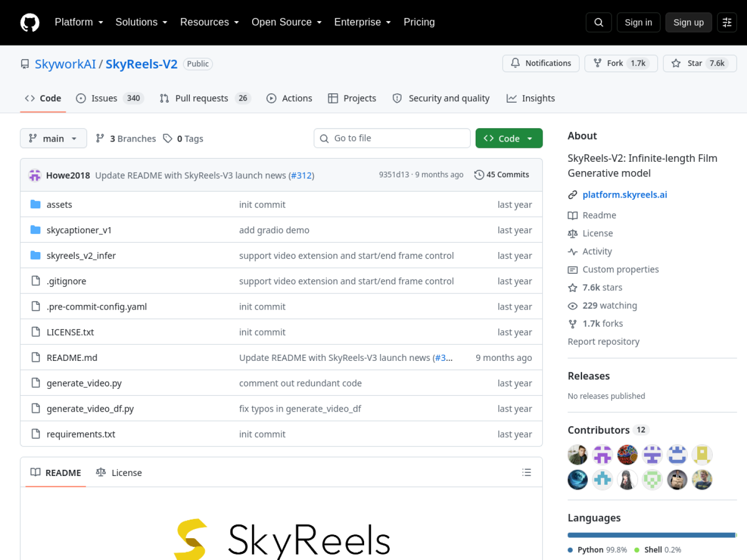Expand the Platform menu
The width and height of the screenshot is (747, 560).
tap(79, 22)
